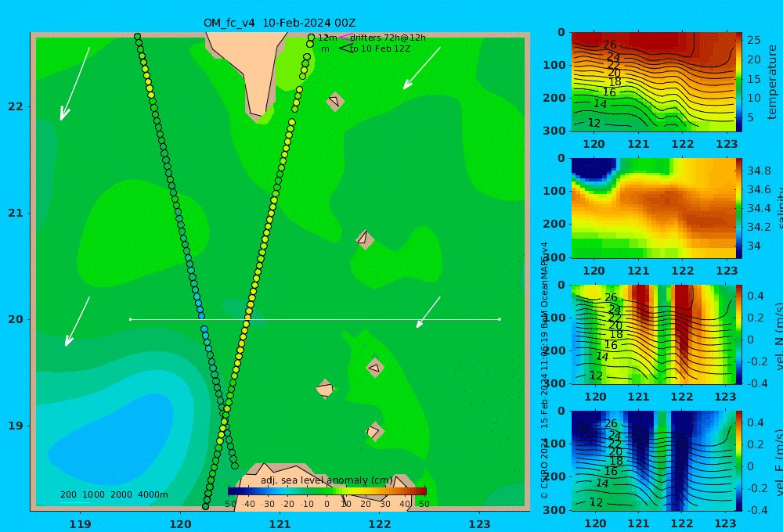Click 'adj. sea level anomaly (cm)' label

tap(327, 480)
